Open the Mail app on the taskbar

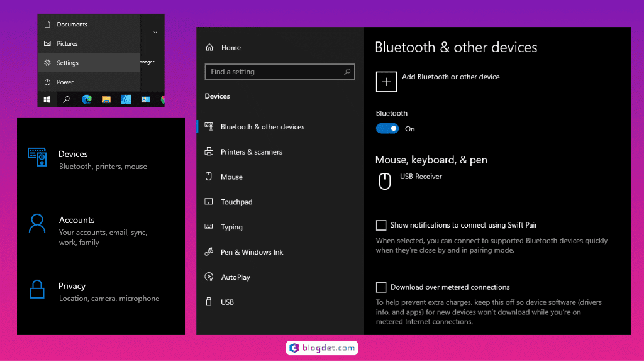(145, 99)
